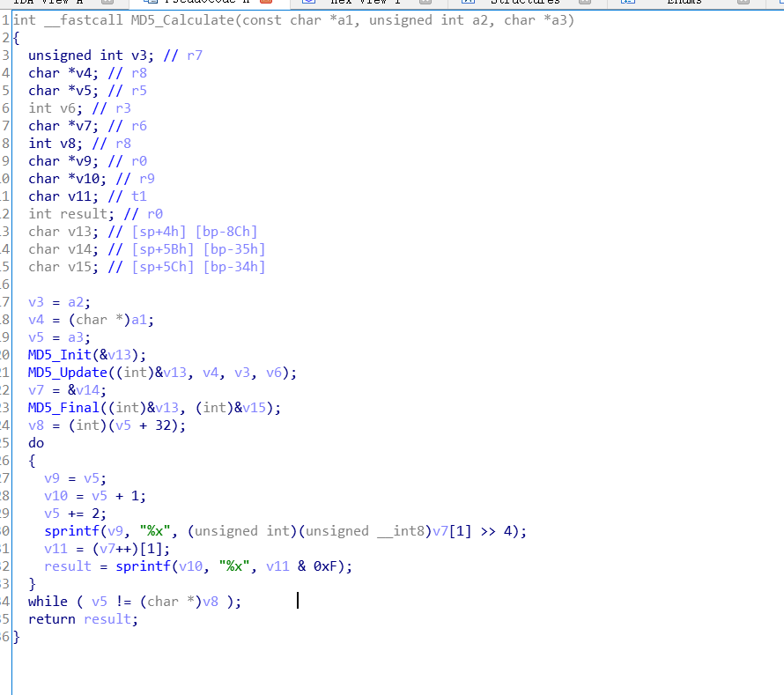Select the '[bp-8Ch]' stack offset comment
This screenshot has height=695, width=784.
point(226,232)
